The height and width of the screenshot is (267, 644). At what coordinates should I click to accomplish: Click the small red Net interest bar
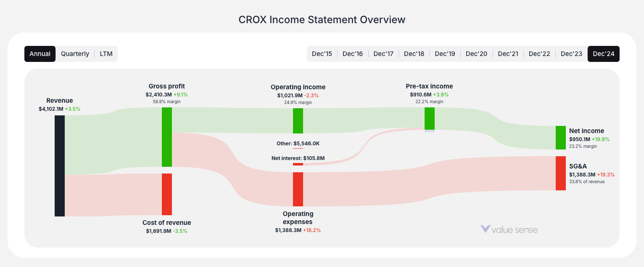298,164
